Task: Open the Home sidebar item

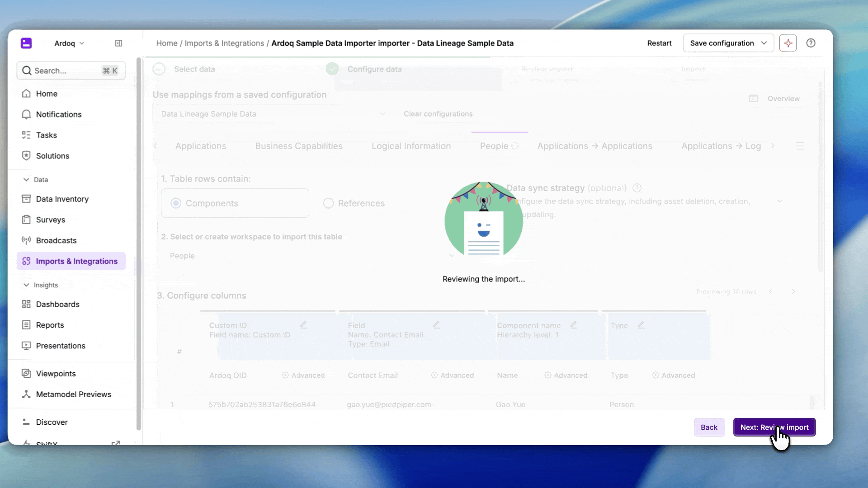Action: pyautogui.click(x=71, y=94)
